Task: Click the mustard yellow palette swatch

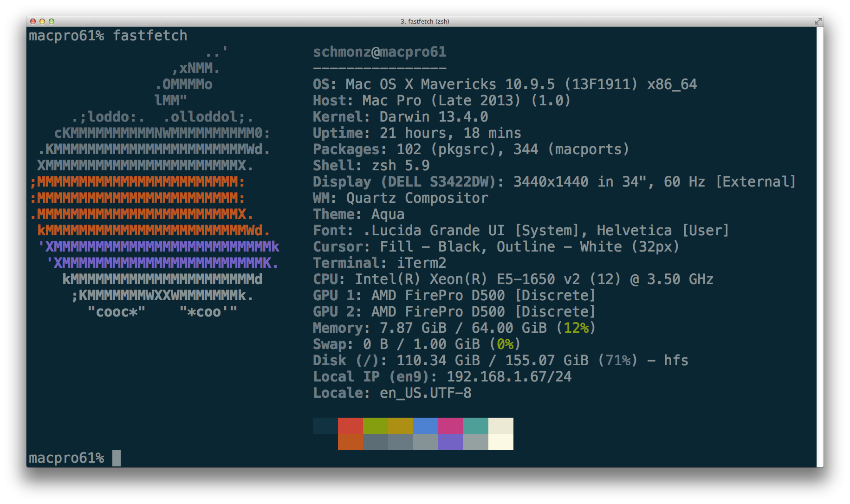Action: (400, 426)
